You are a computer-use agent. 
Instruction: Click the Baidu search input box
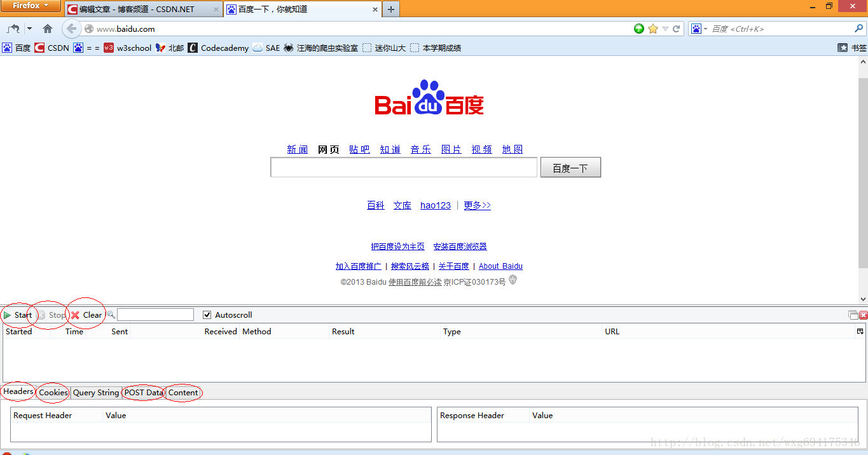[404, 168]
